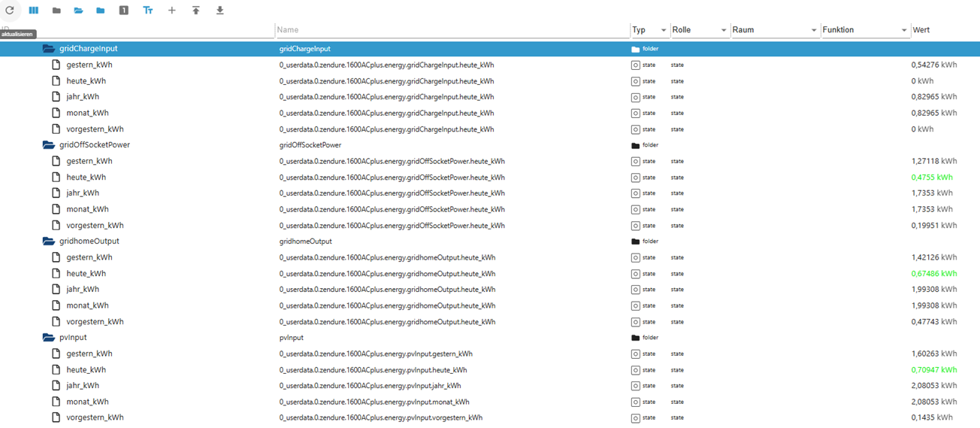Collapse all folders with closed-folder icon
The height and width of the screenshot is (428, 980).
tap(56, 11)
